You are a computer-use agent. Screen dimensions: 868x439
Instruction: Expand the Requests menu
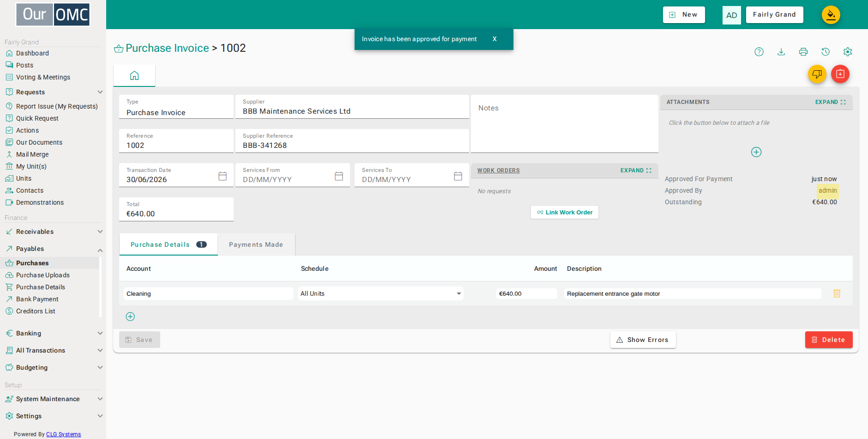click(53, 92)
